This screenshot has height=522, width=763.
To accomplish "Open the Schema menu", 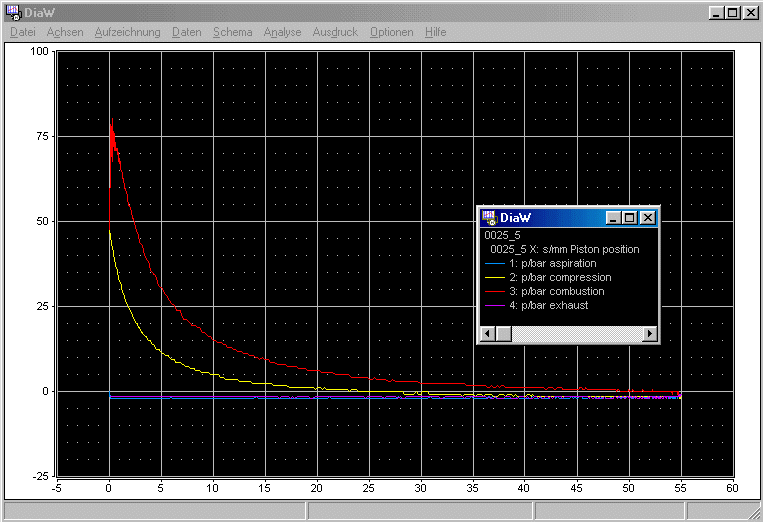I will pos(232,32).
